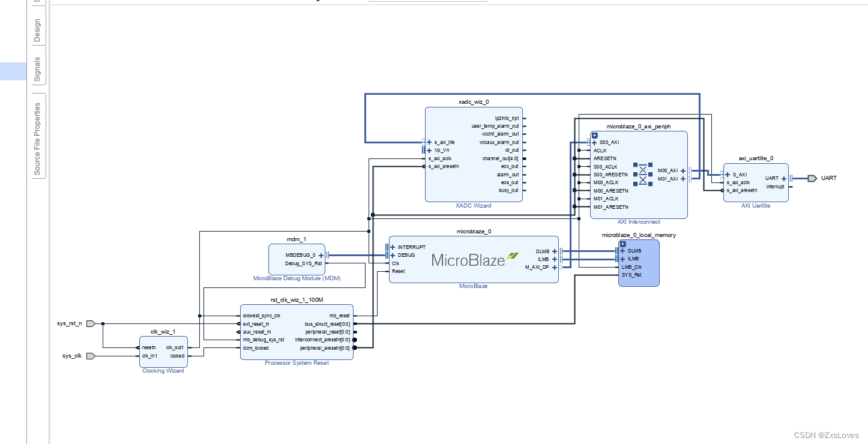Expand the DEBUG interface on microblaze_0
The height and width of the screenshot is (444, 868).
click(x=393, y=255)
